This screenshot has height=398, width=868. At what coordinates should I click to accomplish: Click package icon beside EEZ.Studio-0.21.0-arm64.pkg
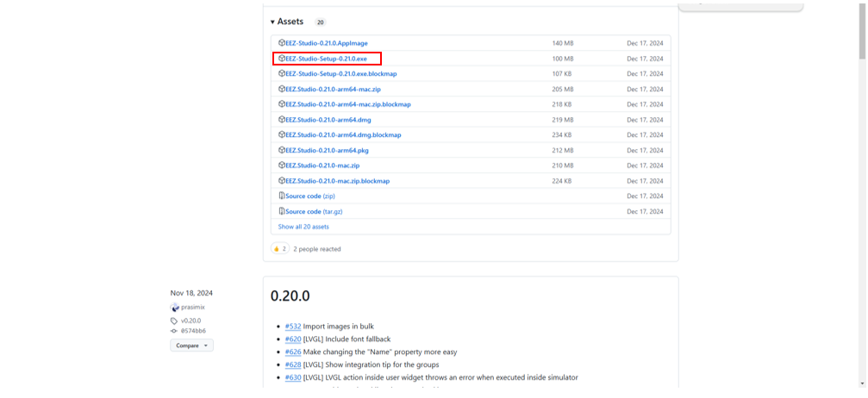[x=282, y=150]
